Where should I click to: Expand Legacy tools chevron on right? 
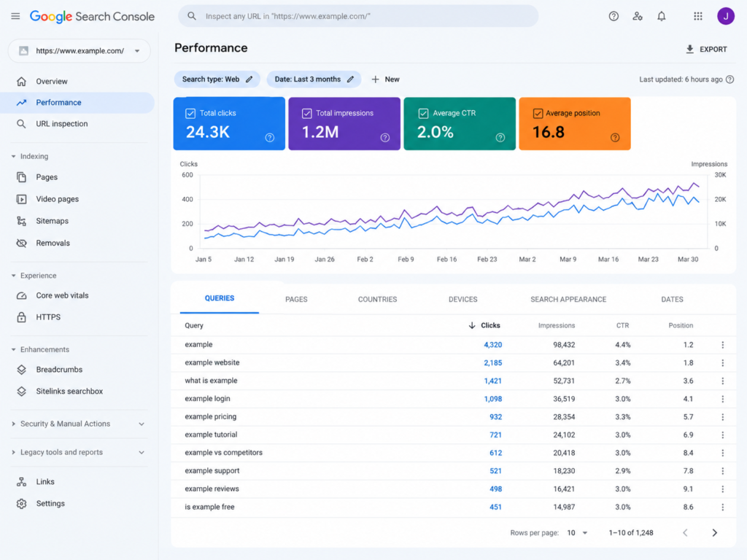click(x=142, y=452)
